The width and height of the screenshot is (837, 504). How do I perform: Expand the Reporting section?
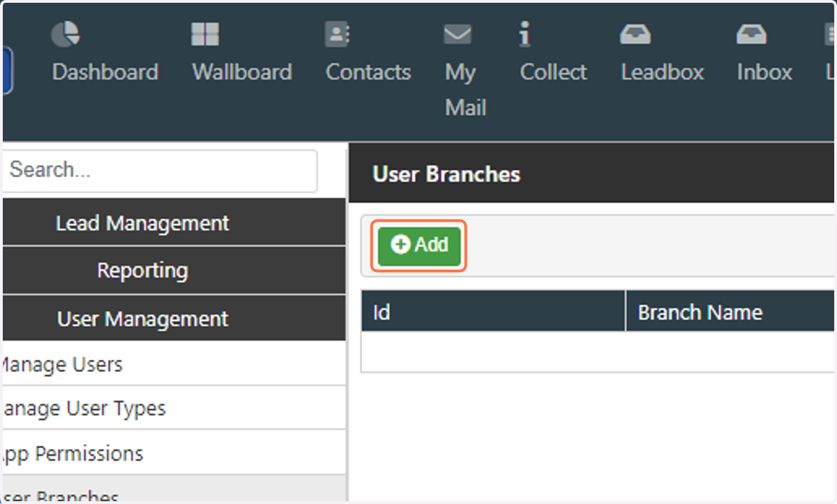[x=174, y=270]
